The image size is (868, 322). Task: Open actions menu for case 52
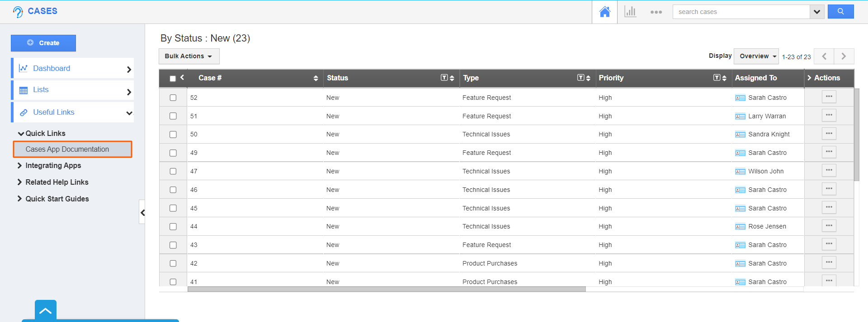point(829,97)
